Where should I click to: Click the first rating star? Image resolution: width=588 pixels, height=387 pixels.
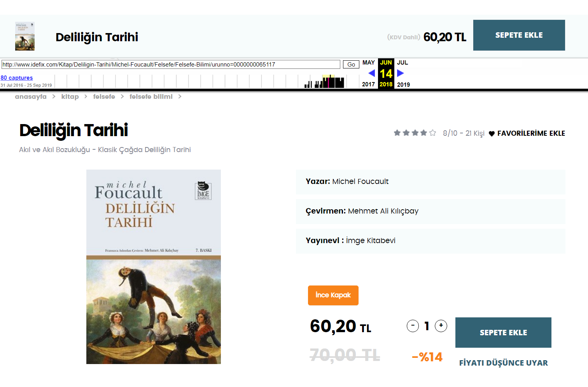(x=397, y=133)
